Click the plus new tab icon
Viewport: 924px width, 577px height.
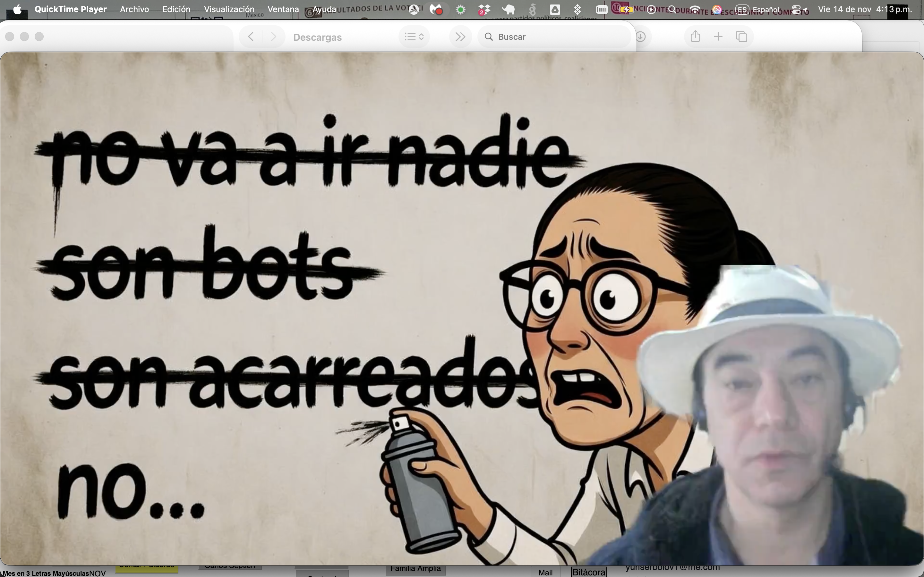click(718, 37)
